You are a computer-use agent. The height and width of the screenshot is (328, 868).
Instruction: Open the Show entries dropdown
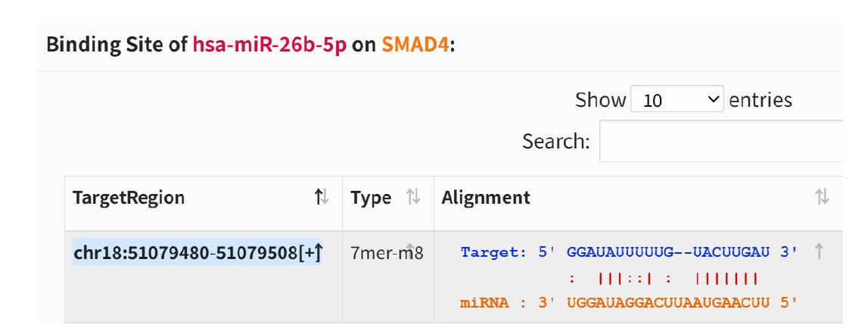(x=677, y=100)
